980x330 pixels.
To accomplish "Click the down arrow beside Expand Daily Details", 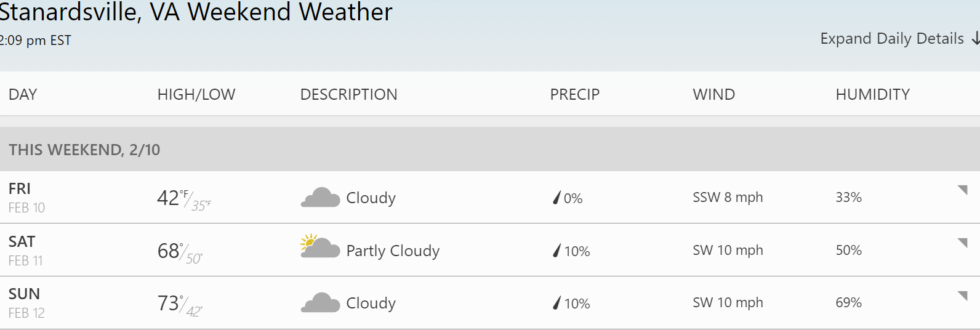I will click(x=975, y=39).
